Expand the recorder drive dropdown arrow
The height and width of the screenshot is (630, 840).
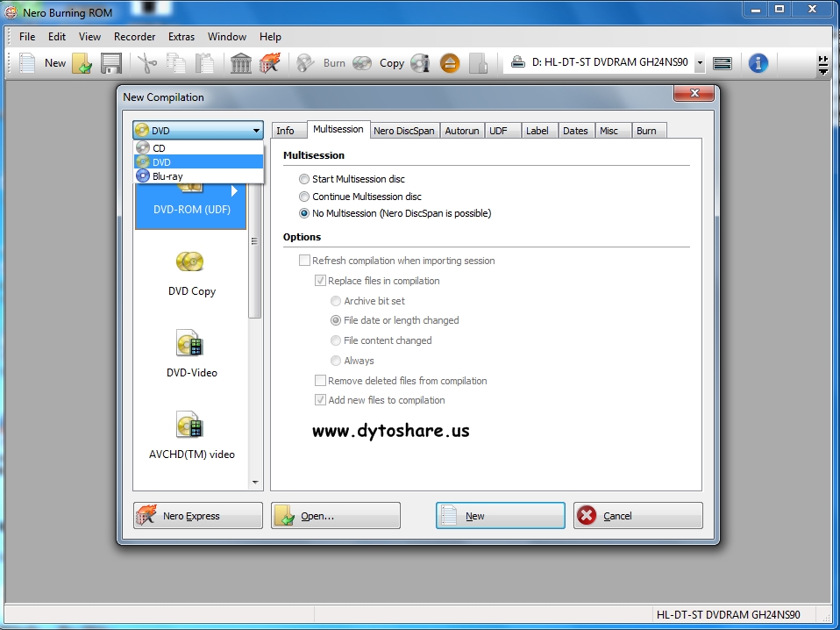coord(700,62)
